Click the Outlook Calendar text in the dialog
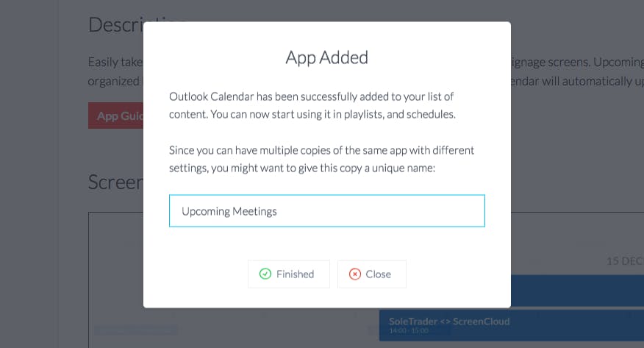644x348 pixels. point(212,96)
